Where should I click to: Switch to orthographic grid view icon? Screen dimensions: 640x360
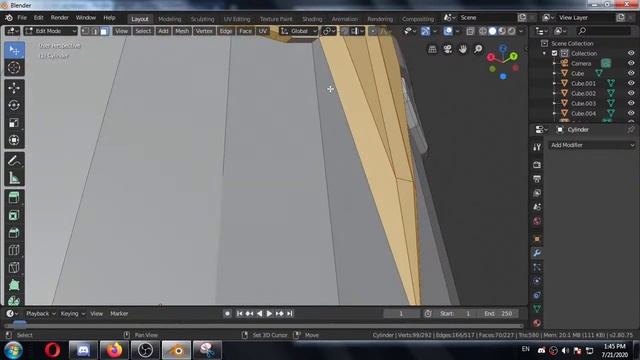(432, 49)
